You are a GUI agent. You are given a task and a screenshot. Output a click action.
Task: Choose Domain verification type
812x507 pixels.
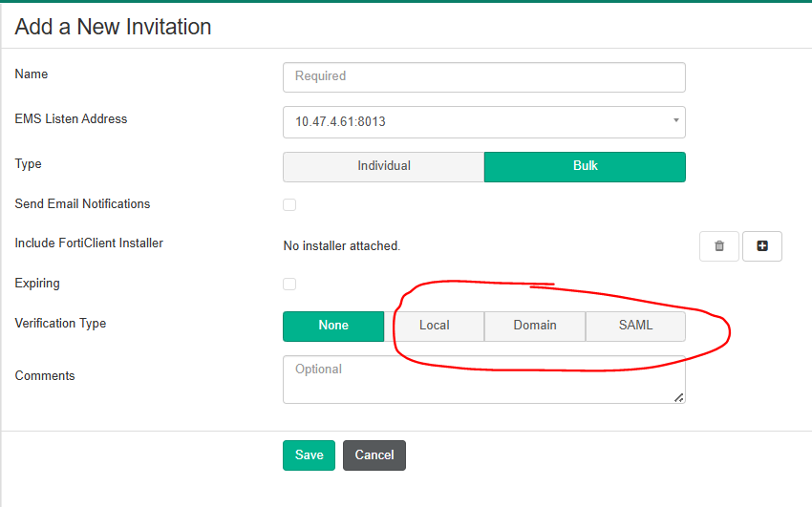pyautogui.click(x=535, y=326)
